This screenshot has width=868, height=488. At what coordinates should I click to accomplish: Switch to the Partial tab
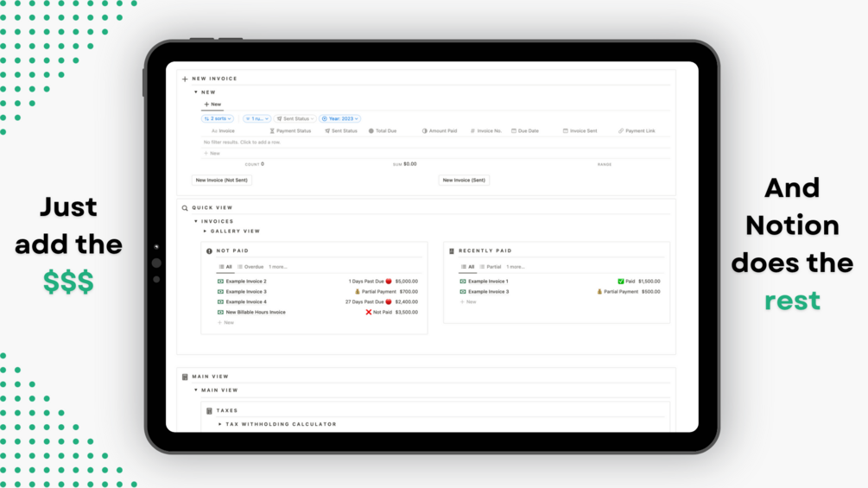click(x=491, y=267)
